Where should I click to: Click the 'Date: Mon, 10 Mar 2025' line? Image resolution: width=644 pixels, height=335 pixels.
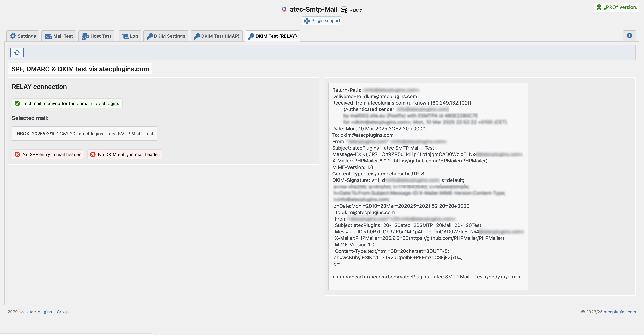tap(379, 129)
